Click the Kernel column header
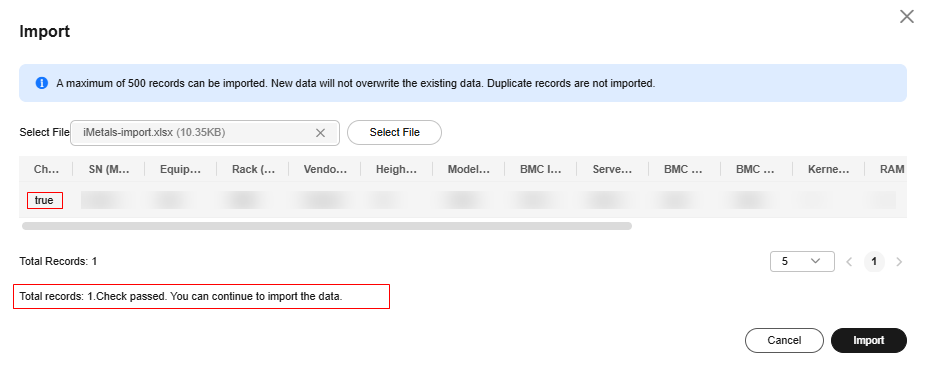 tap(829, 169)
